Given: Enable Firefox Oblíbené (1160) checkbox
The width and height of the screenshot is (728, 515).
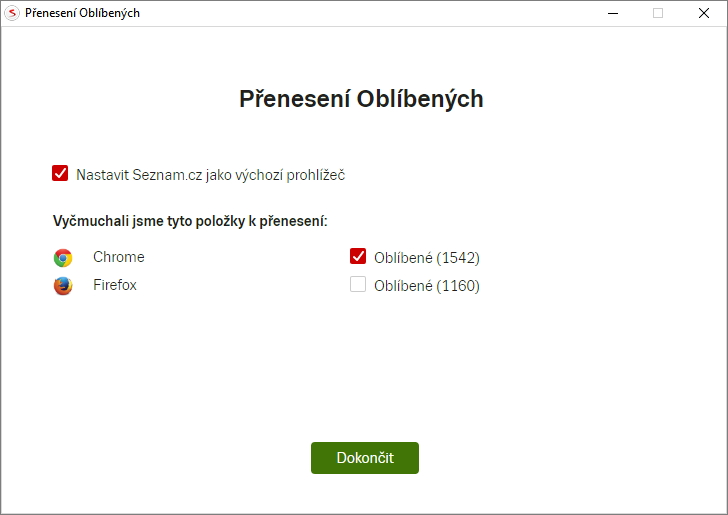Looking at the screenshot, I should pyautogui.click(x=358, y=285).
